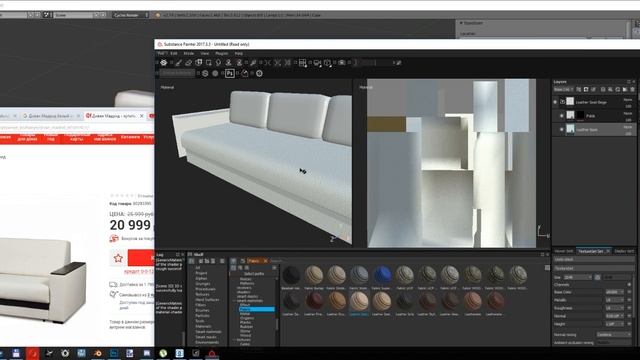The height and width of the screenshot is (360, 640).
Task: Click the red buy button on product page
Action: 141,258
